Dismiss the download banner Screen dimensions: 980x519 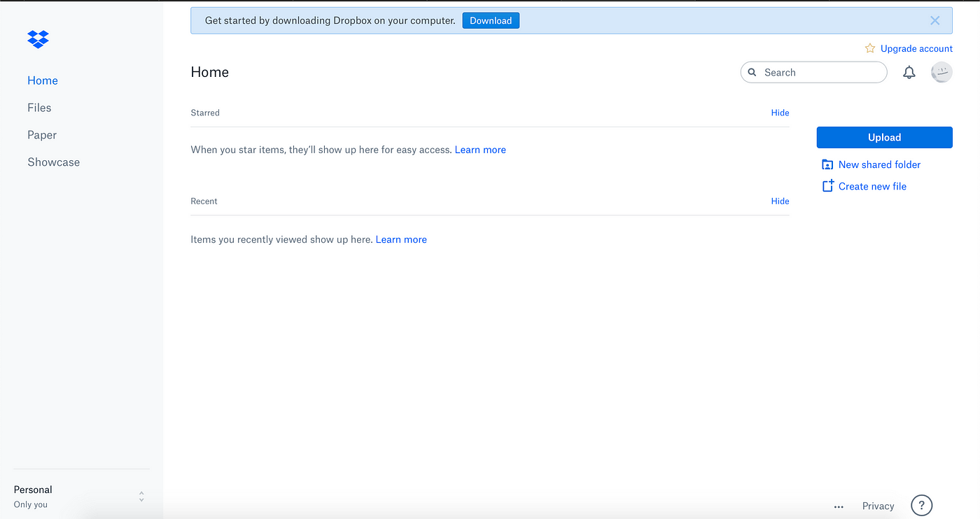[x=934, y=21]
